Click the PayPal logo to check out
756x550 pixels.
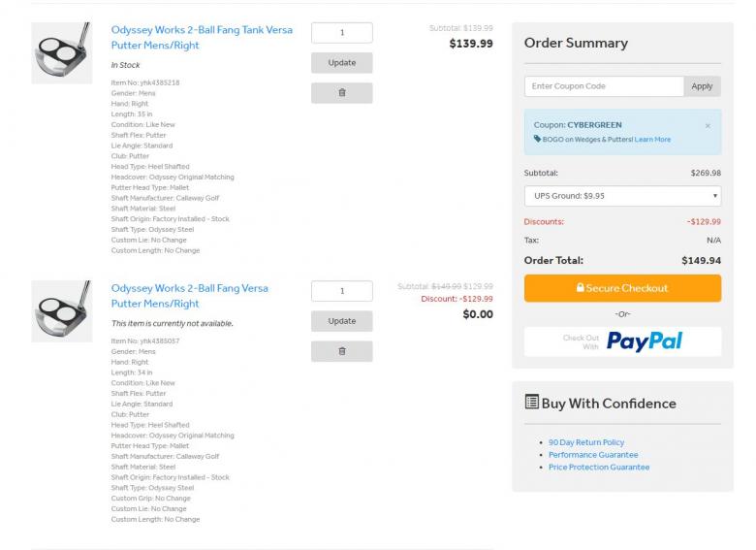(x=644, y=340)
